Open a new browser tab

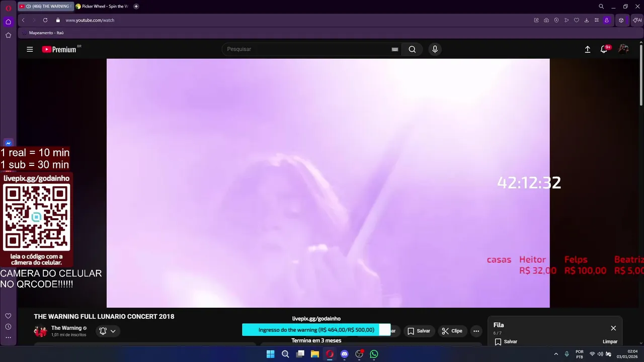[x=136, y=7]
